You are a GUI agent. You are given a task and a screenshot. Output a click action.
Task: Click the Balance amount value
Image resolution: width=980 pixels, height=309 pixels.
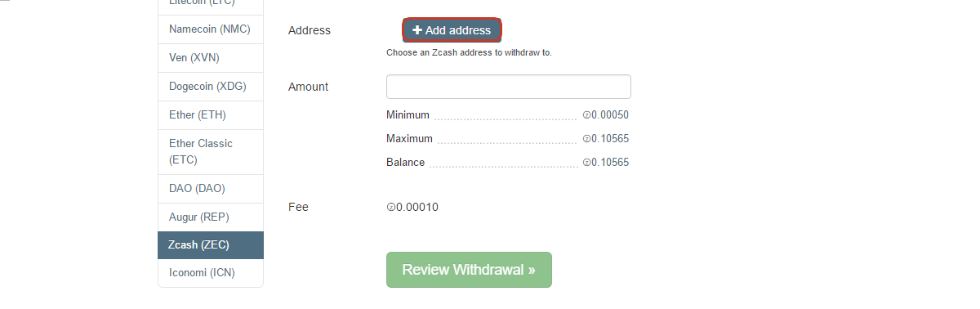(610, 163)
